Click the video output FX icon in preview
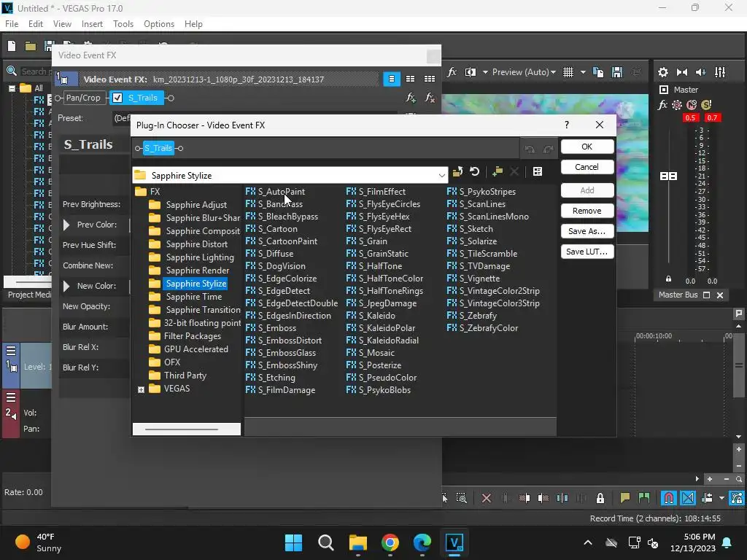 pyautogui.click(x=452, y=72)
